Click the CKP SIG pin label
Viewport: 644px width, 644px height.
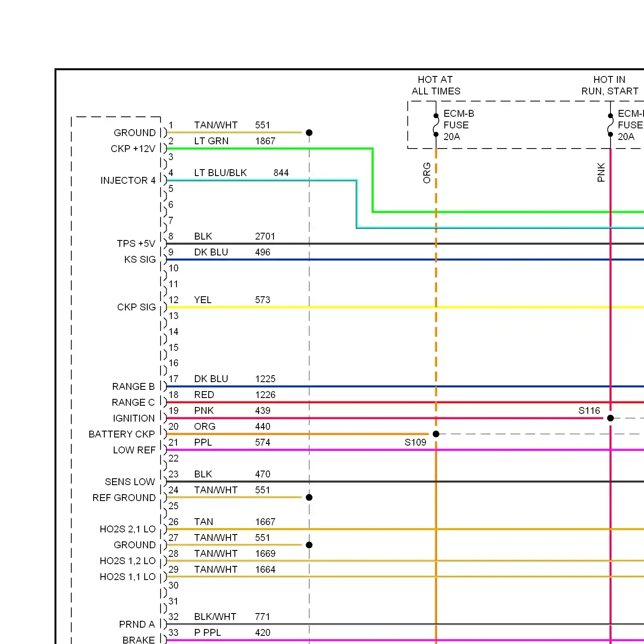pyautogui.click(x=137, y=307)
